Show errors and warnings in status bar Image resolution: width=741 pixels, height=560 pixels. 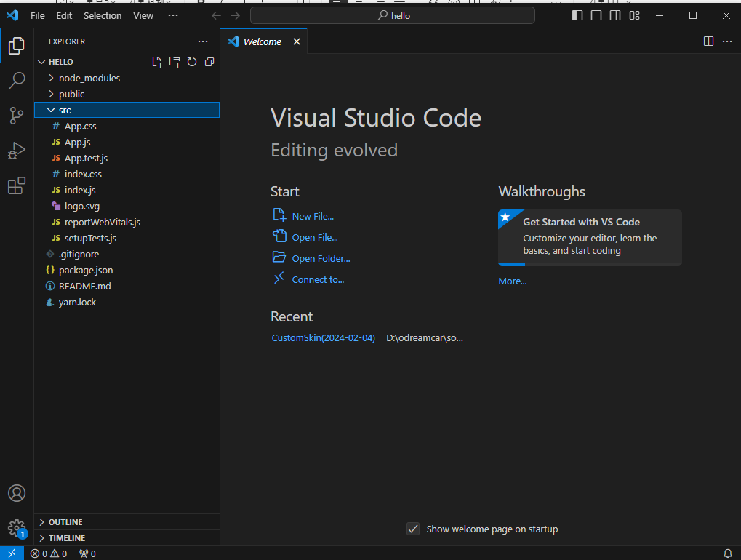tap(49, 553)
